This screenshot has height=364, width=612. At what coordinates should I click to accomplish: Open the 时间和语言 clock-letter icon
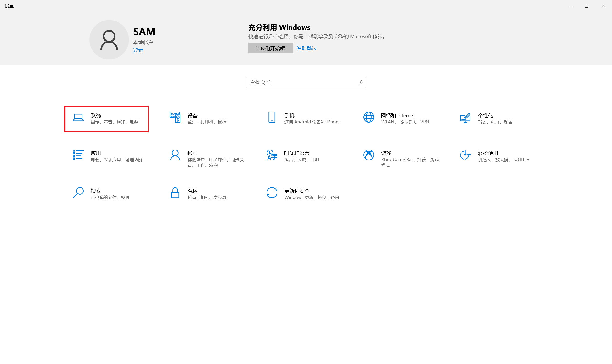point(272,155)
